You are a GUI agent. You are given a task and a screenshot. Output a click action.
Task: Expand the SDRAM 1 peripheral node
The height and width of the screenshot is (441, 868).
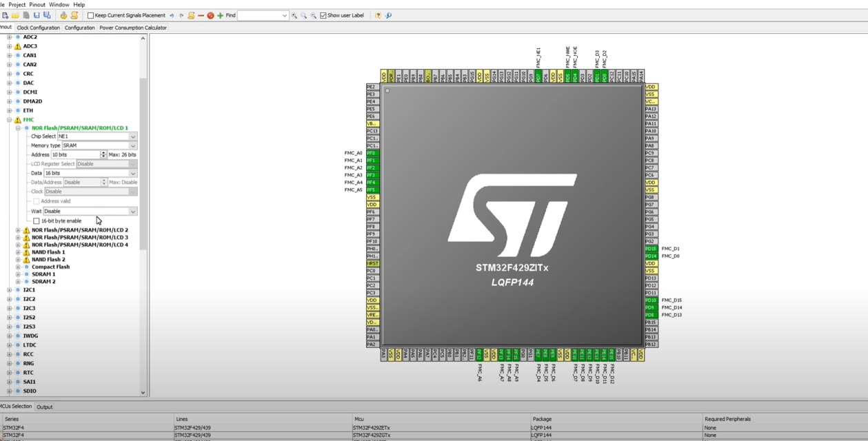pos(17,274)
